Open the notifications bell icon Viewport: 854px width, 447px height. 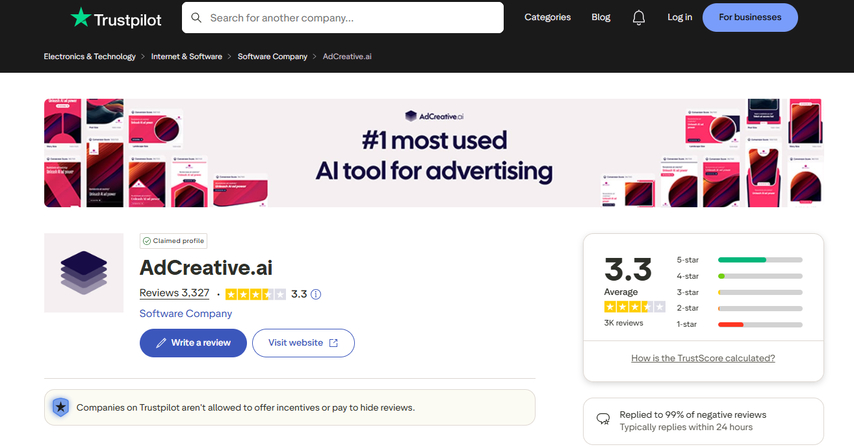(x=638, y=17)
